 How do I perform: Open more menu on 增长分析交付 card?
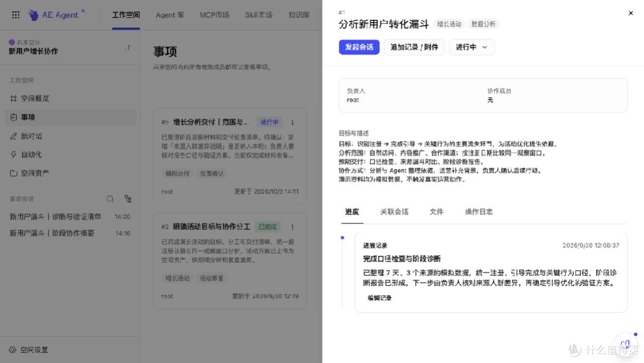[292, 122]
